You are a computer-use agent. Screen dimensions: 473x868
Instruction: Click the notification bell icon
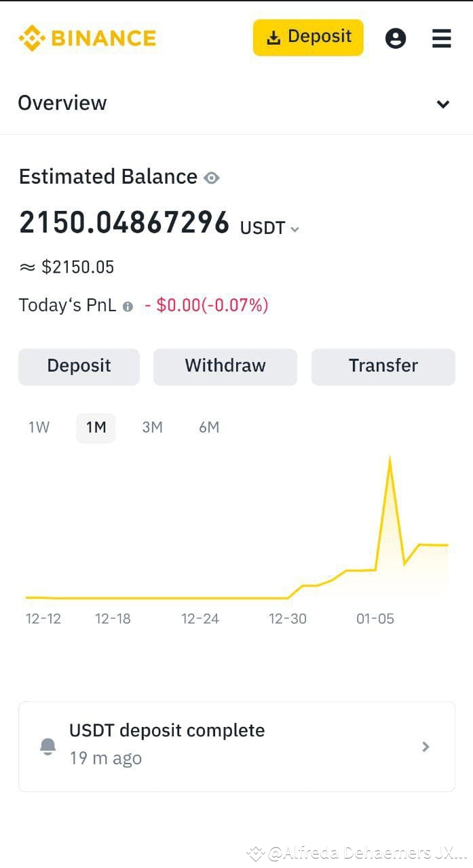48,746
